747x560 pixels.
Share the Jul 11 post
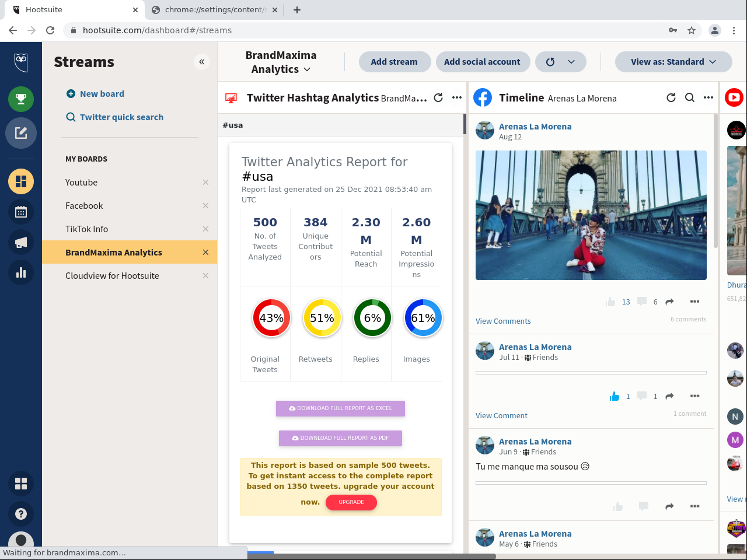pos(669,396)
